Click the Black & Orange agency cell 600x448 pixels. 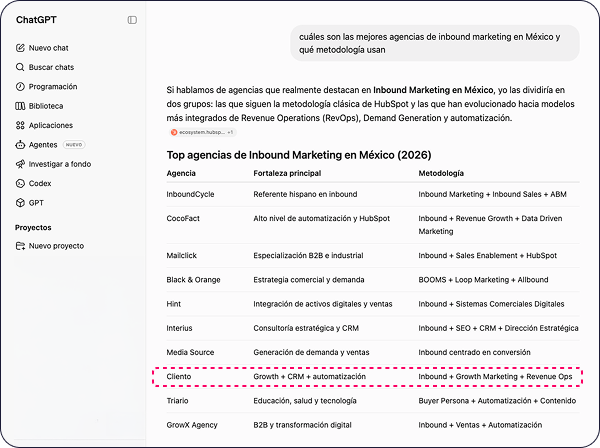click(193, 280)
